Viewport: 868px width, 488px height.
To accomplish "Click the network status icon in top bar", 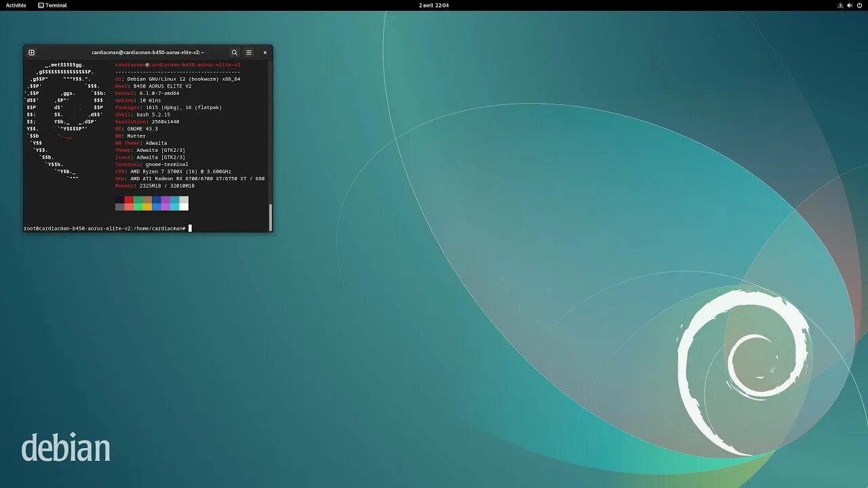I will pos(841,5).
